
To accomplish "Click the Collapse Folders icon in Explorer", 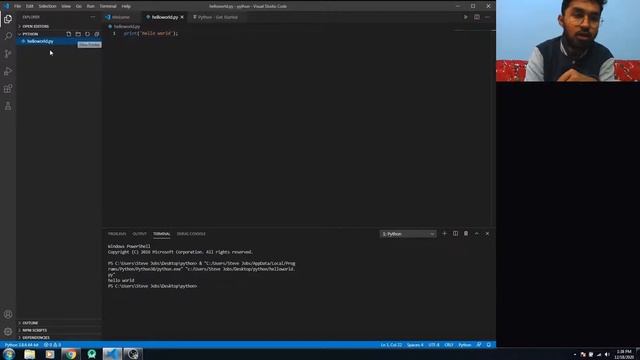I will pyautogui.click(x=97, y=34).
